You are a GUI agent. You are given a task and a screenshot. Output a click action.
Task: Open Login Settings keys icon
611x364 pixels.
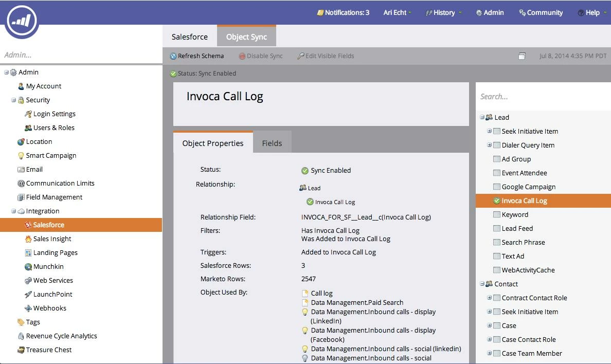pyautogui.click(x=28, y=114)
